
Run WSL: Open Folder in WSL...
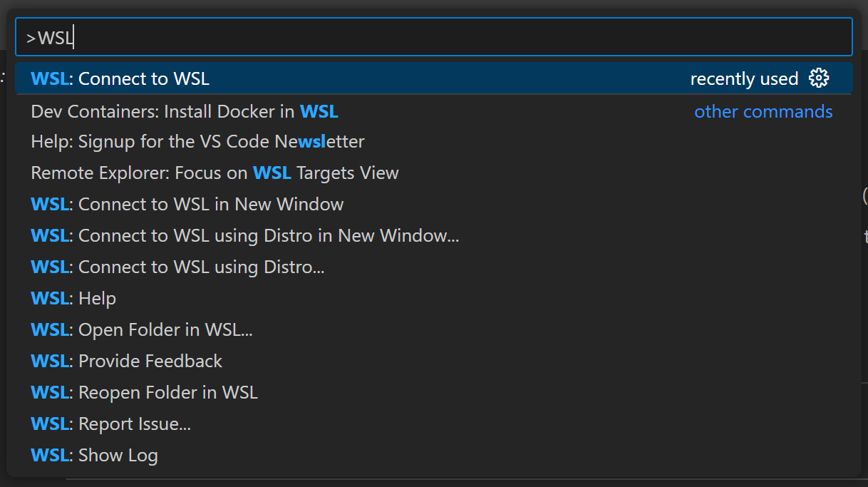coord(142,330)
